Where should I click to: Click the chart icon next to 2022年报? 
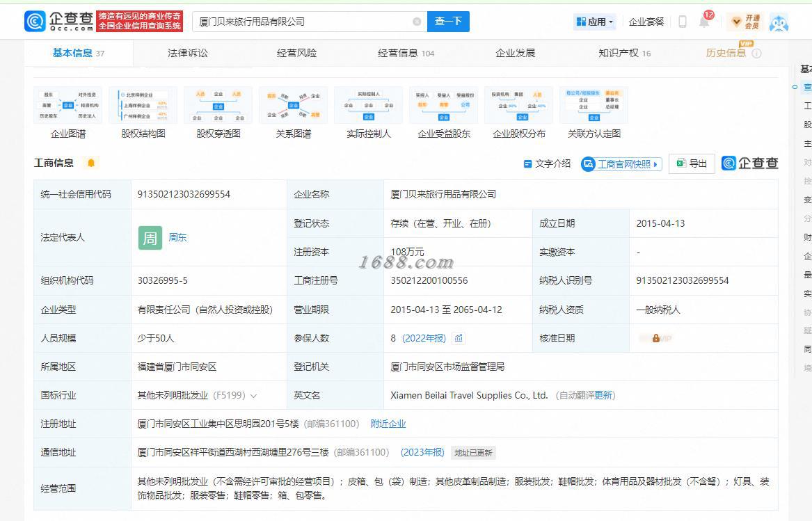tap(459, 338)
